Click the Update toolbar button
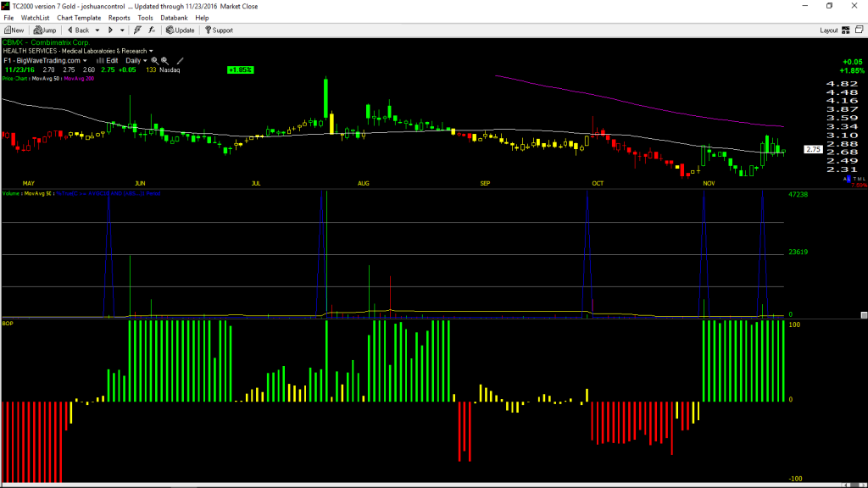Viewport: 868px width, 488px height. click(x=181, y=30)
